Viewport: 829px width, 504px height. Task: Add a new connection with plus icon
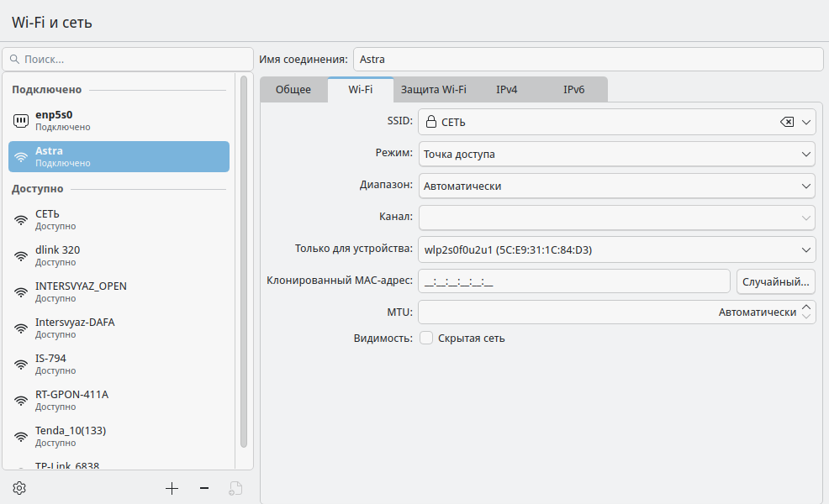(172, 489)
